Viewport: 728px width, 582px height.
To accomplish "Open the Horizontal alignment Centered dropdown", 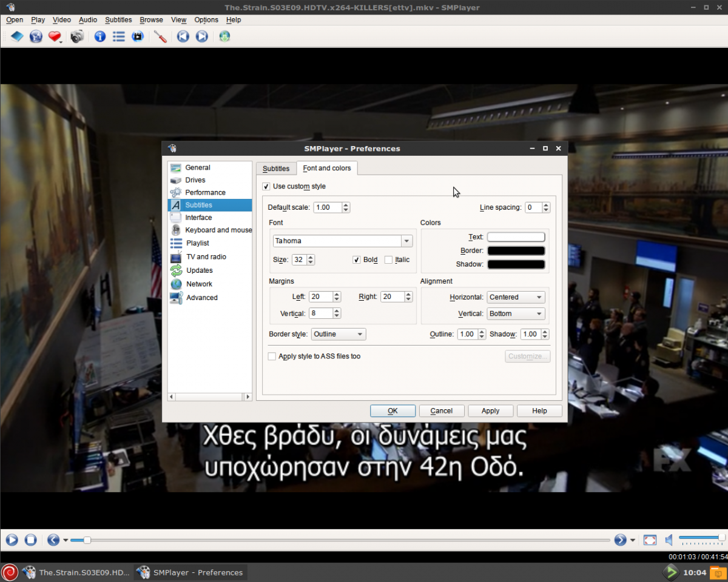I will (516, 298).
